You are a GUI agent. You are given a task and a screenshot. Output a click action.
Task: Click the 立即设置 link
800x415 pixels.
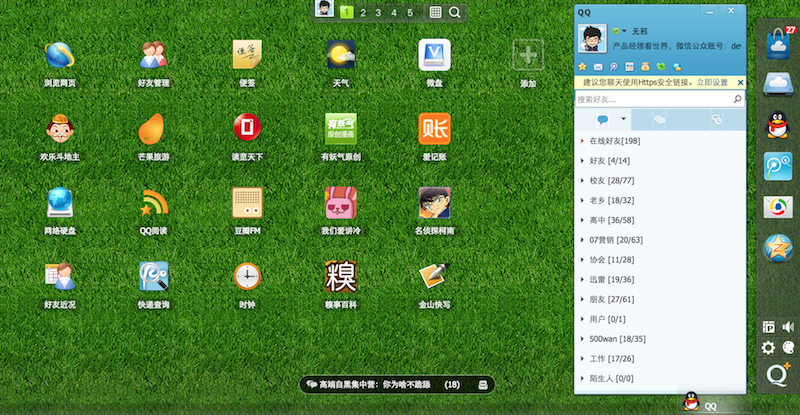[x=712, y=82]
